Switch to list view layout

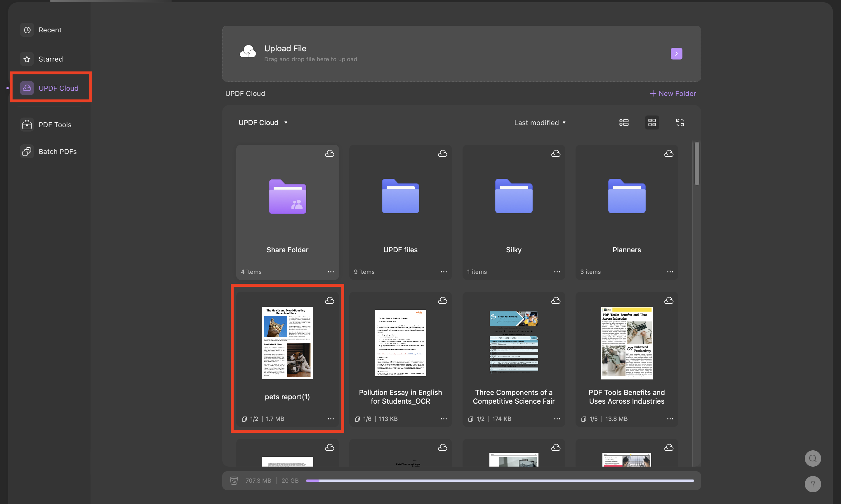click(624, 122)
